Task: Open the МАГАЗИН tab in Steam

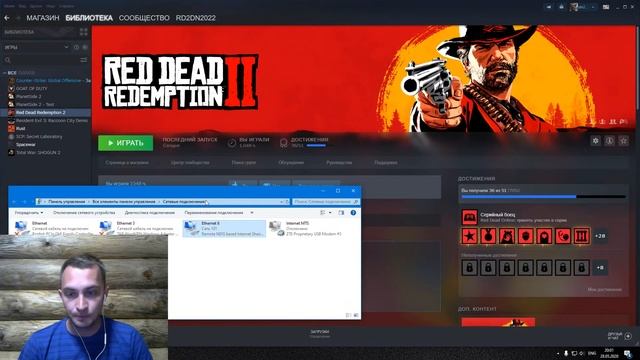Action: pos(43,18)
